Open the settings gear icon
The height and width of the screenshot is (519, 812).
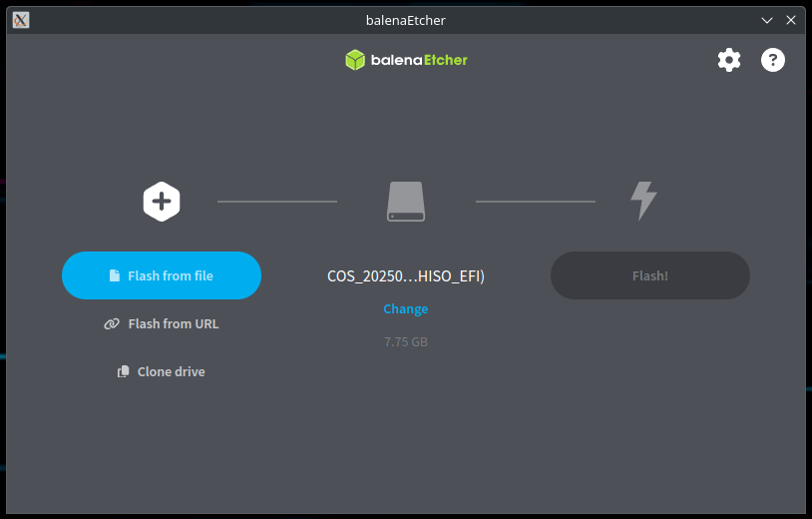click(x=728, y=60)
